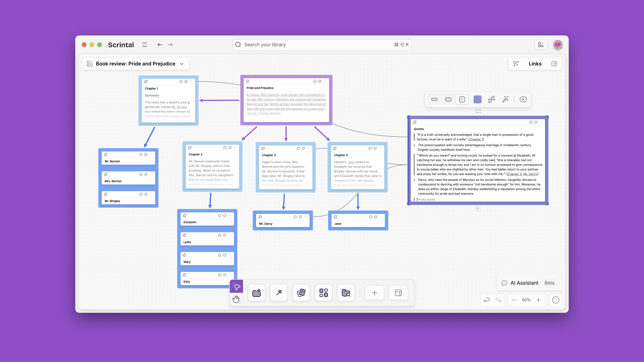
Task: Select the hand pan tool
Action: 236,299
